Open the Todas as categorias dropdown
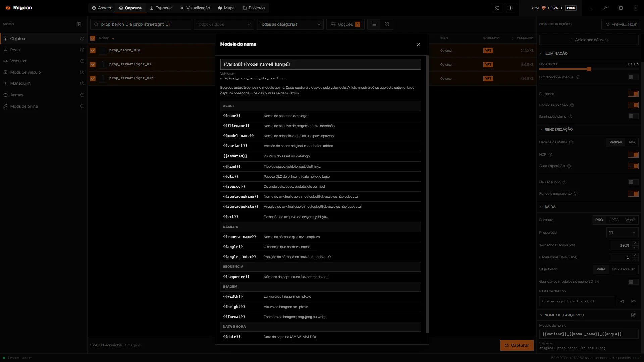Screen dimensions: 644x362 click(x=290, y=24)
